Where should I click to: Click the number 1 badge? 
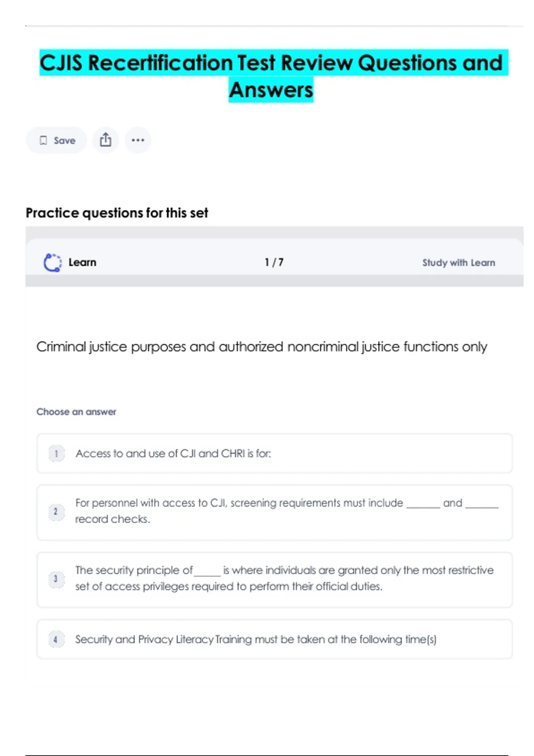[56, 454]
